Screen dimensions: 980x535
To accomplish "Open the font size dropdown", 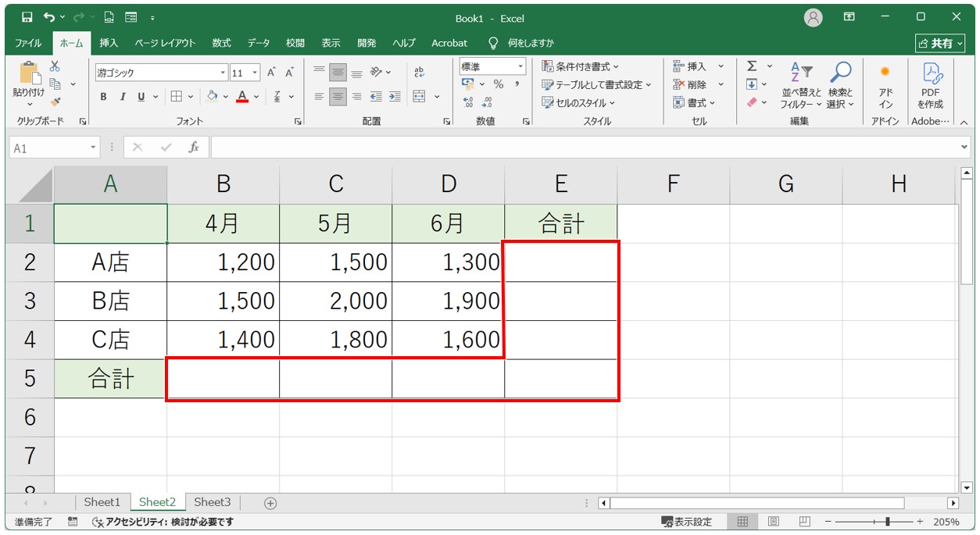I will [256, 73].
